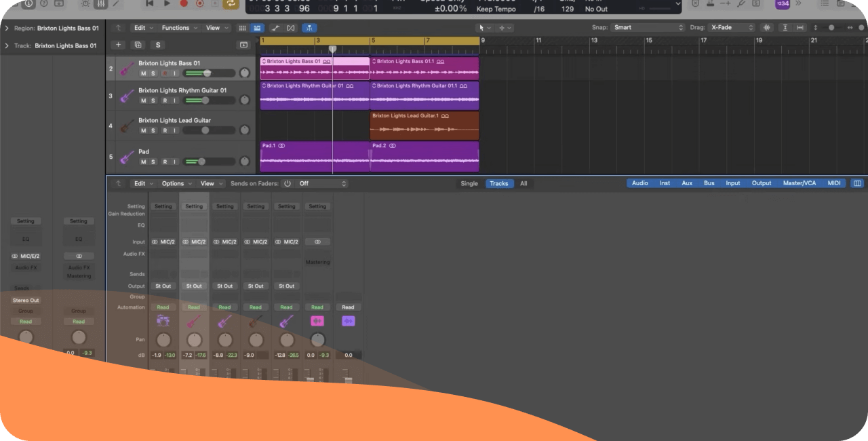Viewport: 868px width, 441px height.
Task: Open the Drag dropdown set to X-Fade
Action: pos(732,28)
